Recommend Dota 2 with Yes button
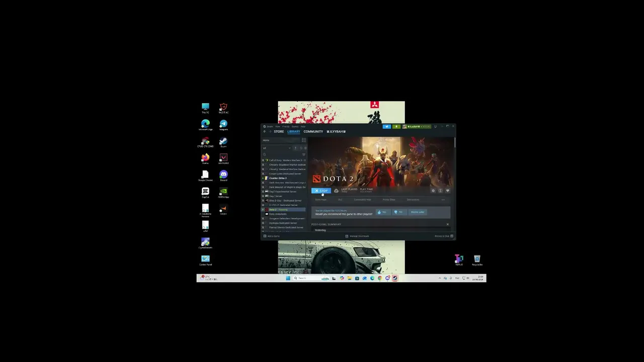 [382, 212]
